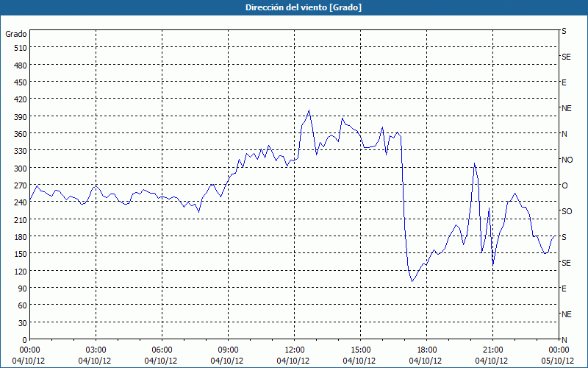The height and width of the screenshot is (368, 588).
Task: Select the 'E' compass label level with 90
Action: tap(564, 289)
